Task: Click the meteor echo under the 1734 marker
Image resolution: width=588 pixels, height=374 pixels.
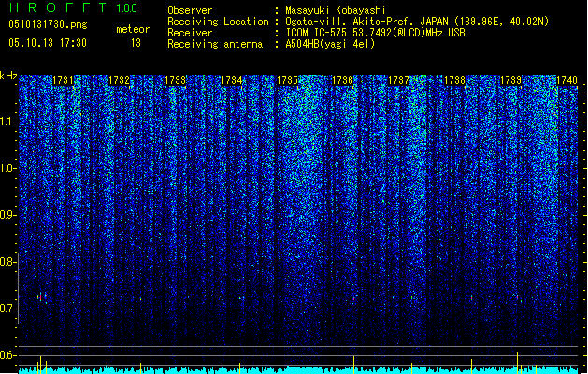Action: 222,299
